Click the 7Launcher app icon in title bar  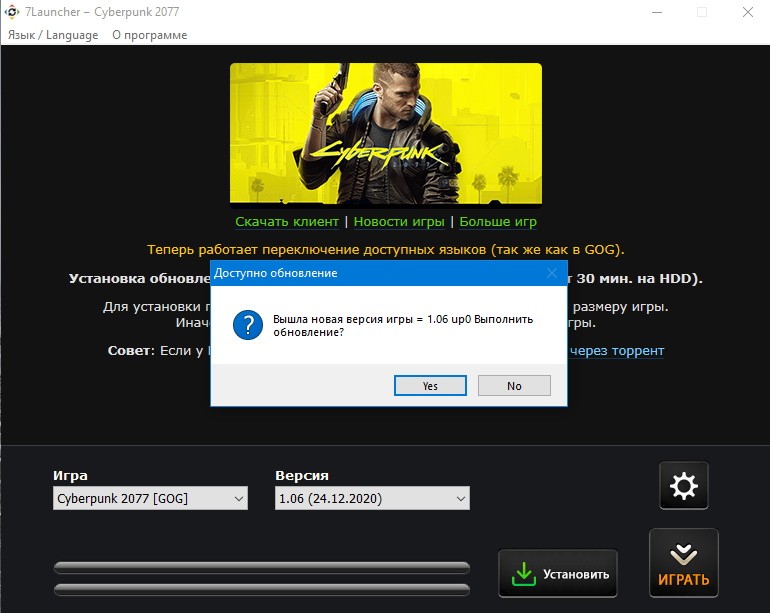tap(12, 12)
